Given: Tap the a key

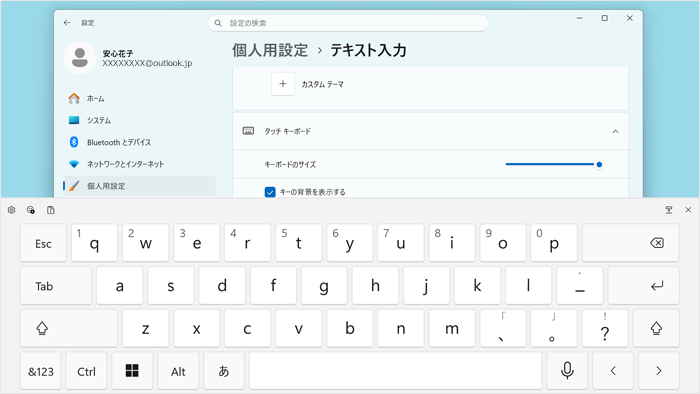Looking at the screenshot, I should 120,286.
